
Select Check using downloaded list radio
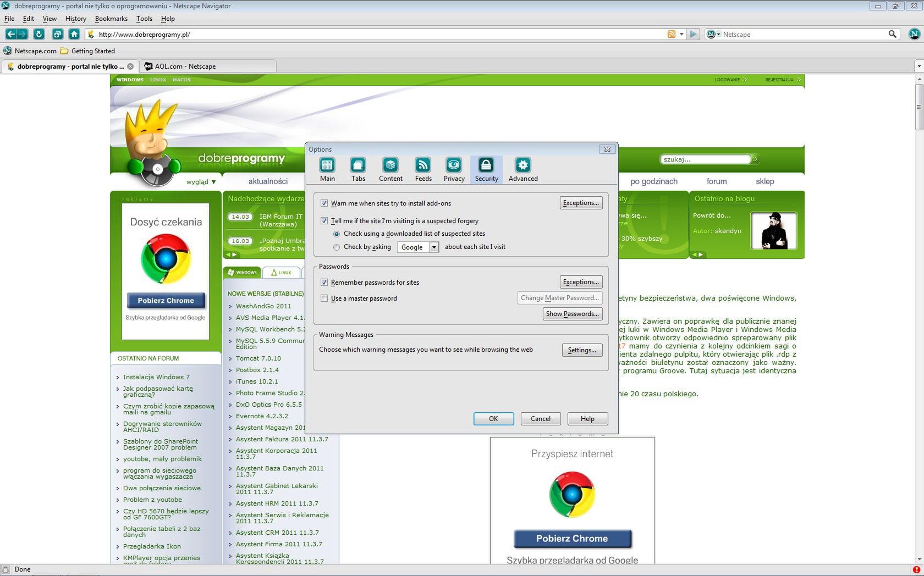tap(337, 234)
